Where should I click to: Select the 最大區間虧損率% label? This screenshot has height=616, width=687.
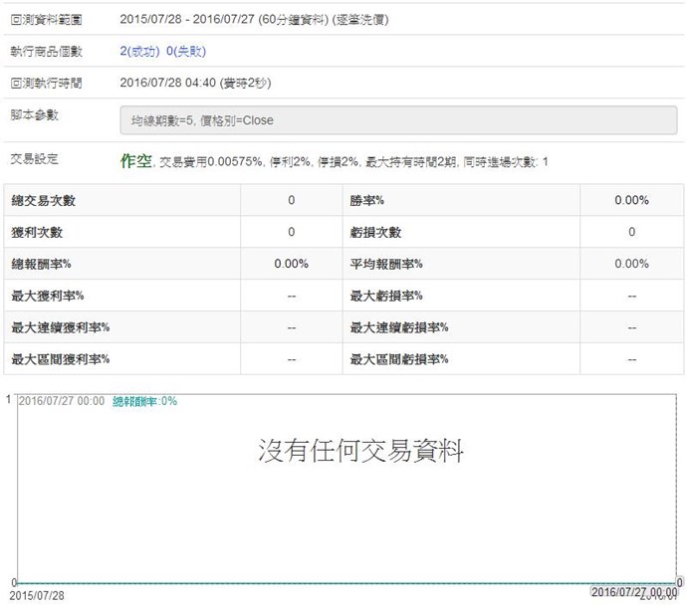click(x=399, y=359)
